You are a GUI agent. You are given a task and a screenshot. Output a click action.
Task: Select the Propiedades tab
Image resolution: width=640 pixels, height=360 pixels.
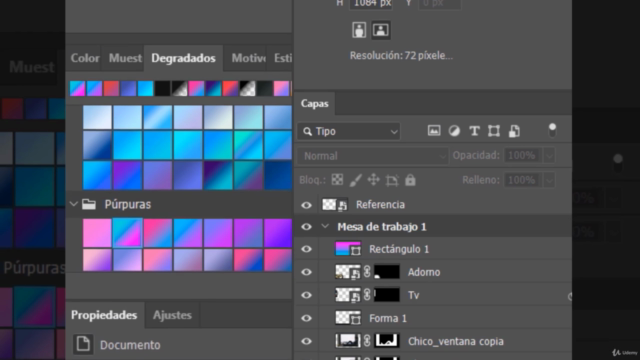[x=104, y=315]
